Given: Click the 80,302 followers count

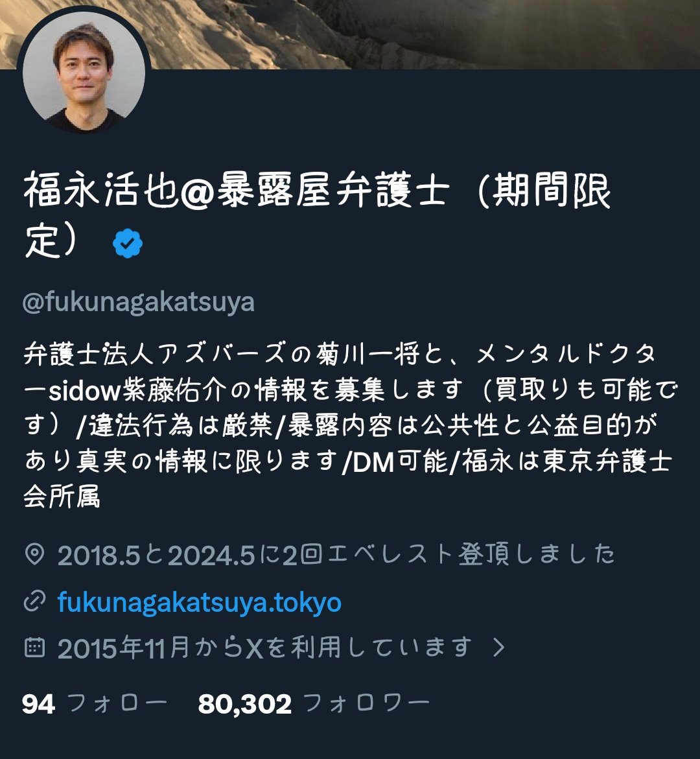Looking at the screenshot, I should [245, 704].
